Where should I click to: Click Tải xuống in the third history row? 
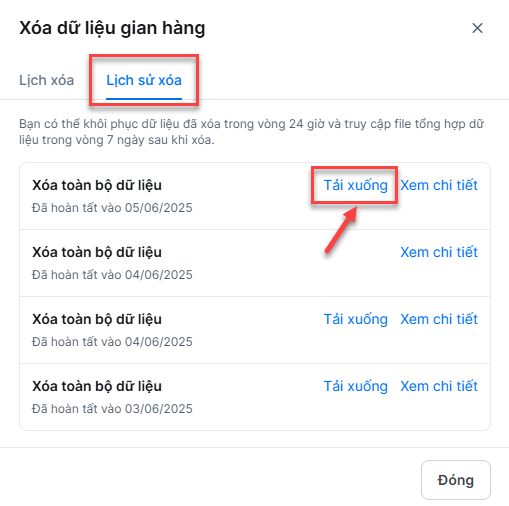coord(356,319)
